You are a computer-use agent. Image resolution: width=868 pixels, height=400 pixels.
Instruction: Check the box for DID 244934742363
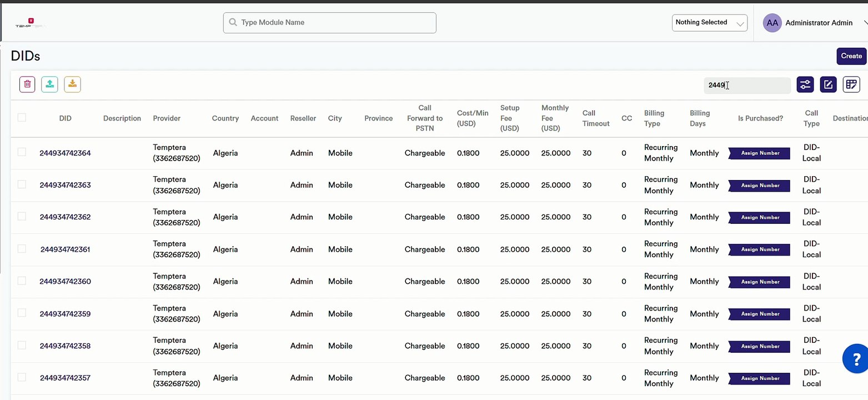click(x=22, y=184)
